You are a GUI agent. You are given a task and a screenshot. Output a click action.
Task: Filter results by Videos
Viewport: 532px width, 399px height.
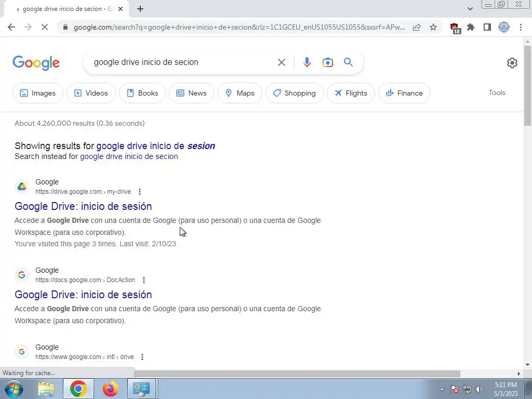pyautogui.click(x=91, y=93)
